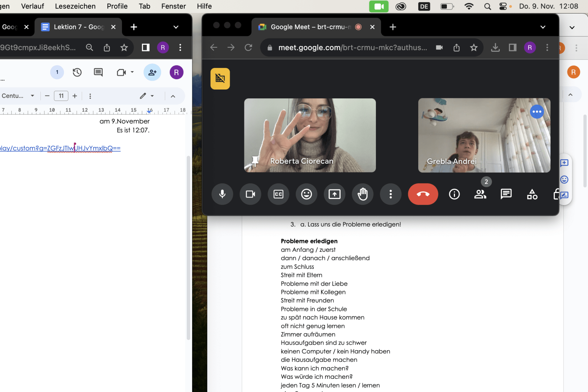Screen dimensions: 588x392
Task: Toggle closed captions in Meet
Action: (x=279, y=194)
